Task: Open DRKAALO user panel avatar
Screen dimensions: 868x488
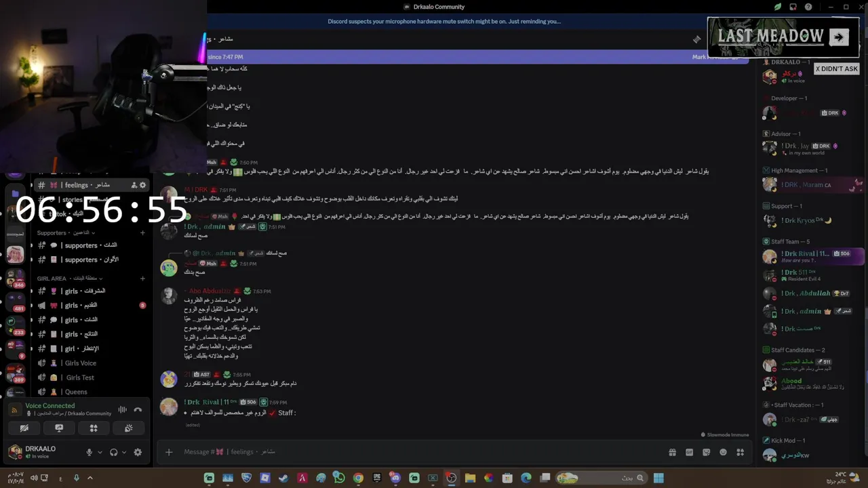Action: (x=15, y=452)
